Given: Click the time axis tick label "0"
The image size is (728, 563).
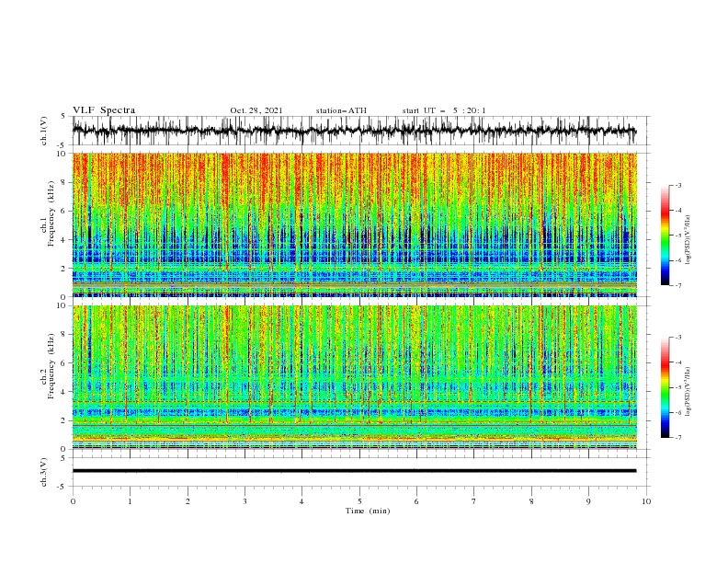Looking at the screenshot, I should pyautogui.click(x=73, y=501).
